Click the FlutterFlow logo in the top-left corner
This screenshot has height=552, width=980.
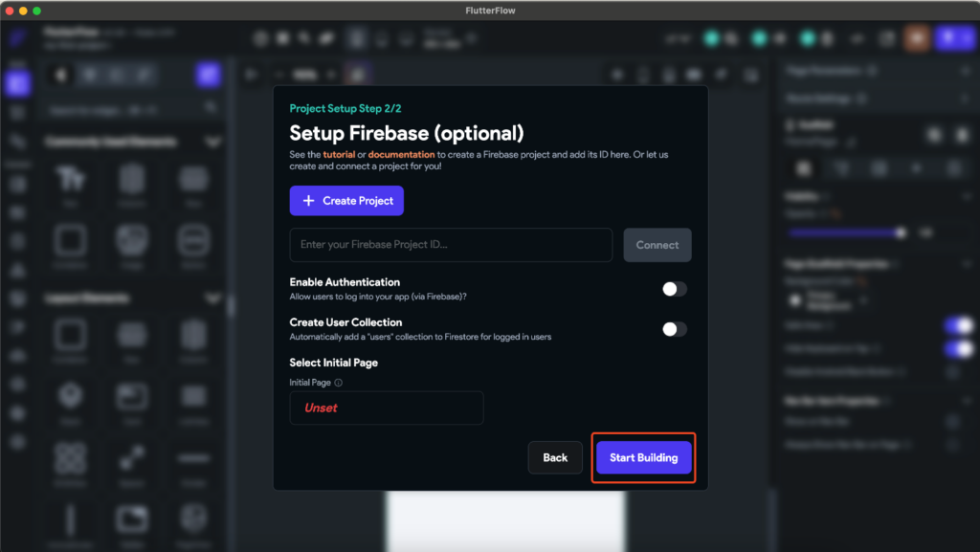point(12,38)
